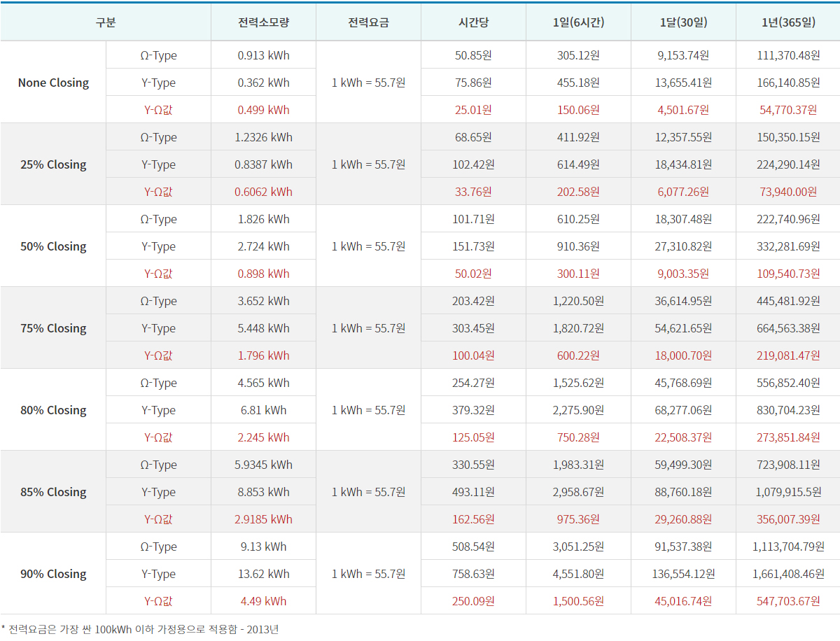This screenshot has width=840, height=641.
Task: Click the daily cost 411.92원
Action: click(x=578, y=137)
